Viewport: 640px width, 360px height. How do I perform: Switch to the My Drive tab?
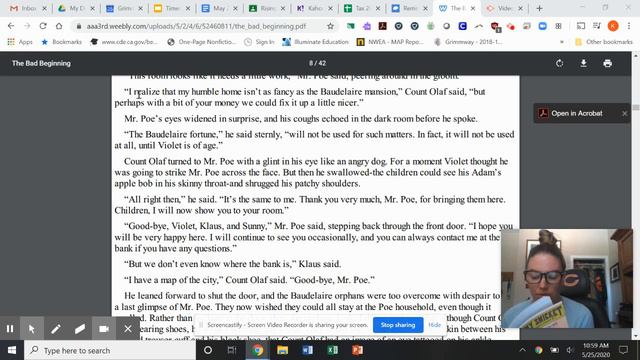(x=76, y=8)
